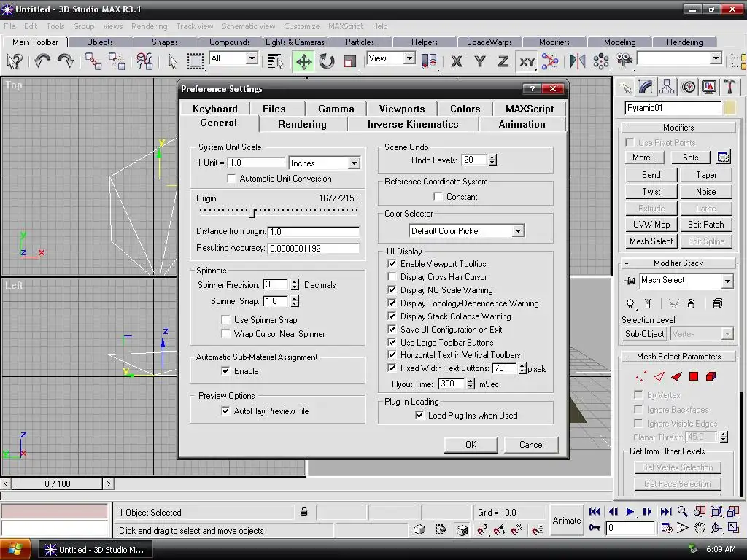Select the Select and Move tool
Image resolution: width=747 pixels, height=560 pixels.
(x=303, y=61)
